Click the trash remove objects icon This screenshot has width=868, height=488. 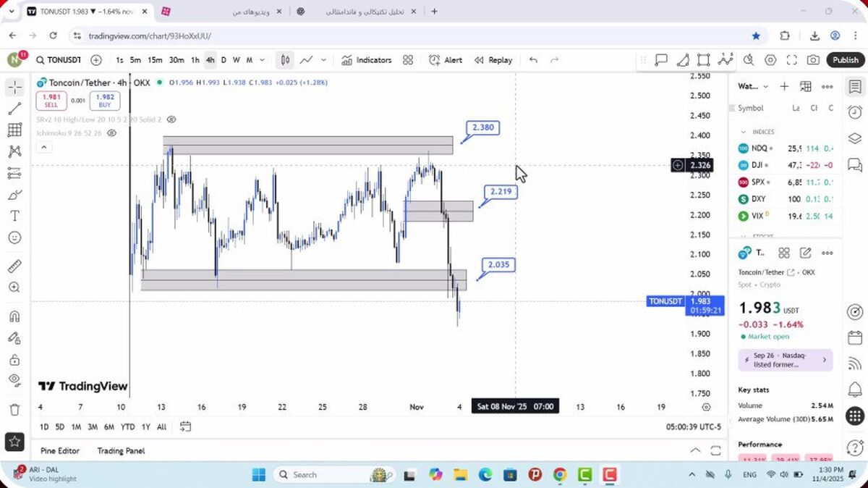click(x=14, y=410)
